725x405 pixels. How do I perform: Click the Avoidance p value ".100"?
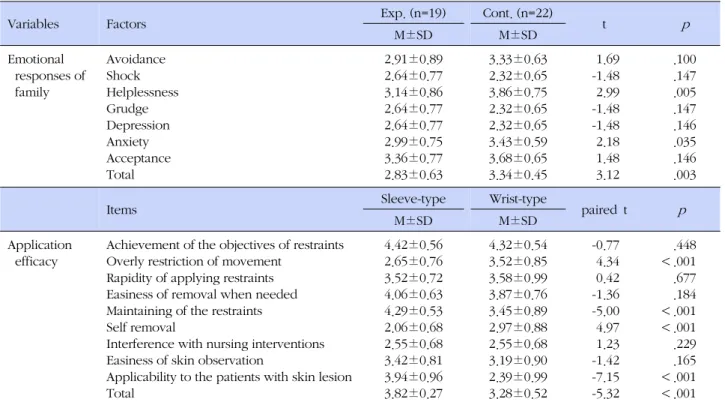click(x=685, y=60)
